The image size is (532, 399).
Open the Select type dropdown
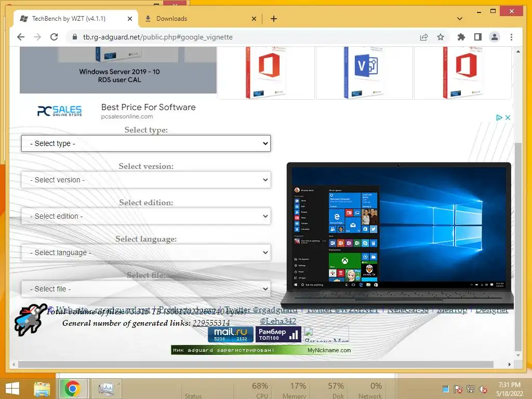[146, 143]
